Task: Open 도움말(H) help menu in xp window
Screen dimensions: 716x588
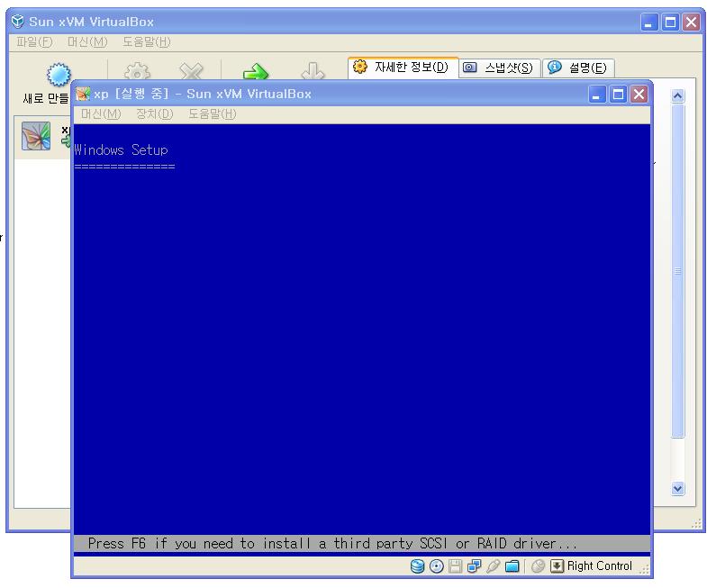Action: click(213, 113)
